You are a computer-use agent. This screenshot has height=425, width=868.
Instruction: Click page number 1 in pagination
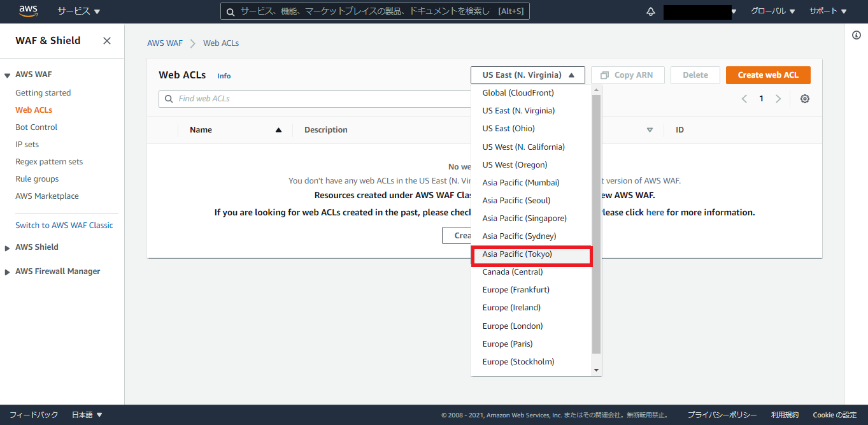[761, 99]
